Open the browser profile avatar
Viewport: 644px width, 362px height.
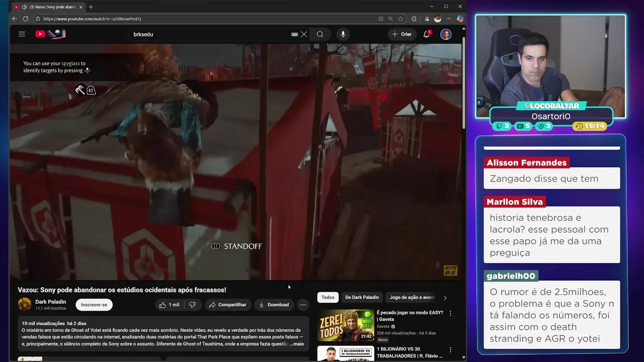pyautogui.click(x=438, y=19)
